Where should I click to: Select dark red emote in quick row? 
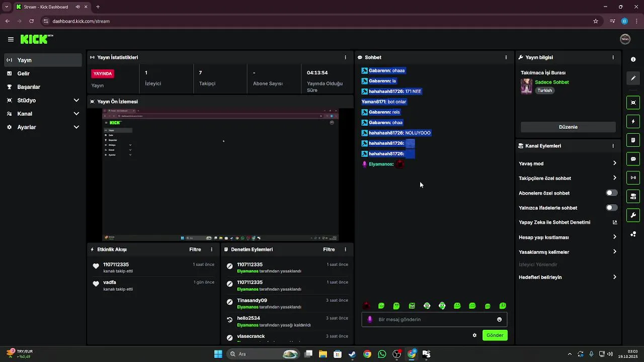click(x=366, y=306)
